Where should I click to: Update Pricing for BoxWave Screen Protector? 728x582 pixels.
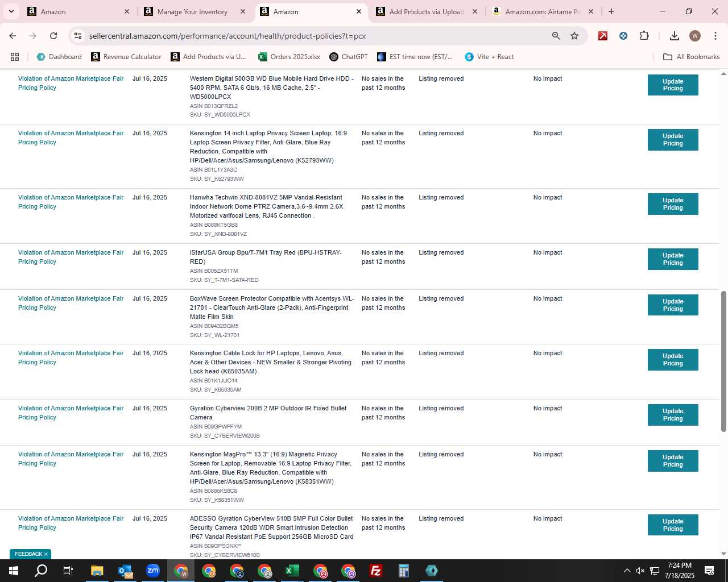(673, 305)
